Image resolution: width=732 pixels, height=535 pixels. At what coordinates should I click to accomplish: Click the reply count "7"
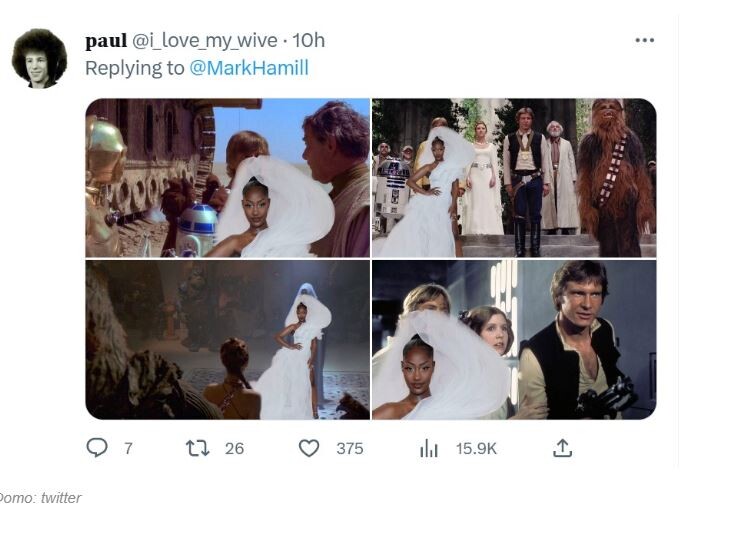128,449
